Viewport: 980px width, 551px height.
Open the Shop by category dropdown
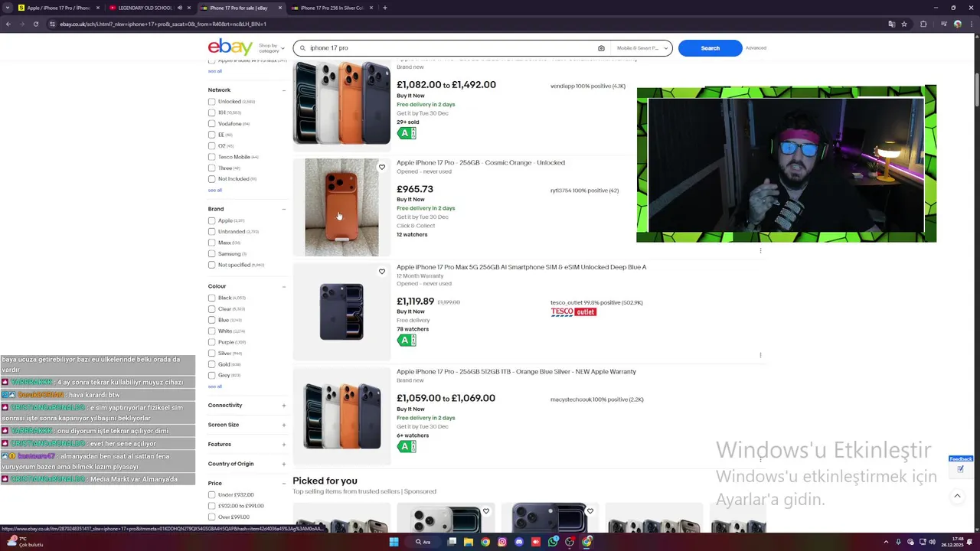point(271,48)
